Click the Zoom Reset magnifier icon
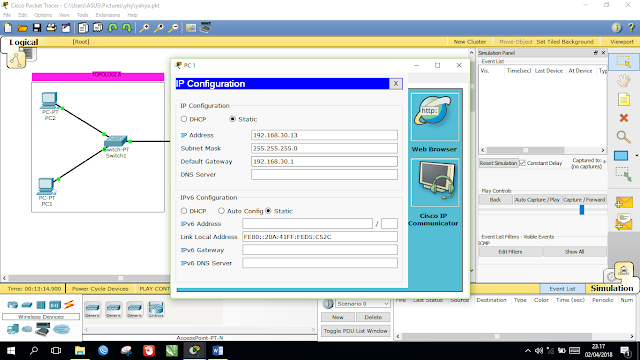 (x=159, y=28)
